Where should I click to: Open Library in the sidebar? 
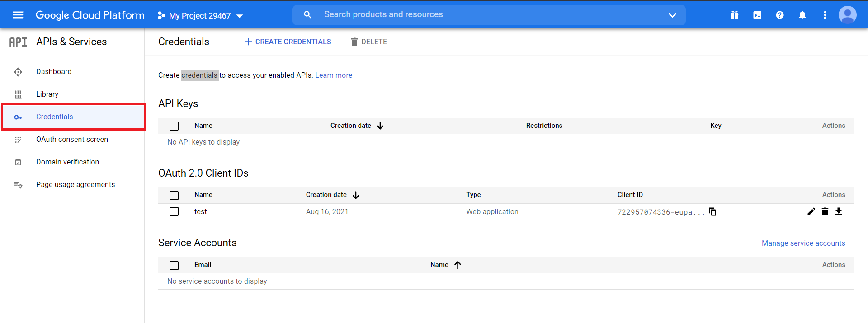click(47, 94)
